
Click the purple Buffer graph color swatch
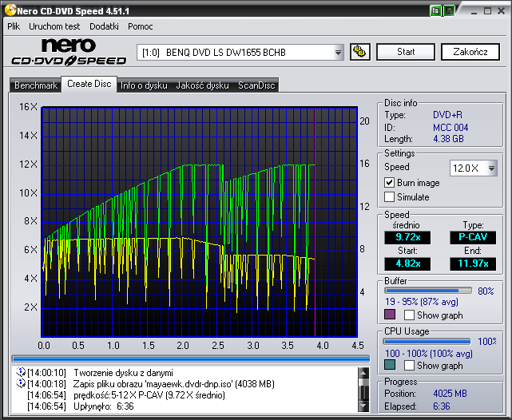(x=390, y=315)
